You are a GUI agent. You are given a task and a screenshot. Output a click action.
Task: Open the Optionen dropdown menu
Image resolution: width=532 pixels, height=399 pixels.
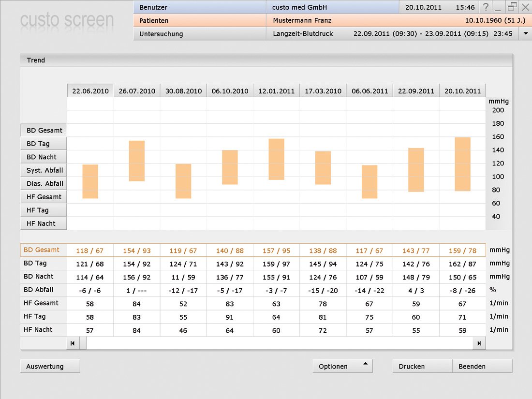[342, 366]
